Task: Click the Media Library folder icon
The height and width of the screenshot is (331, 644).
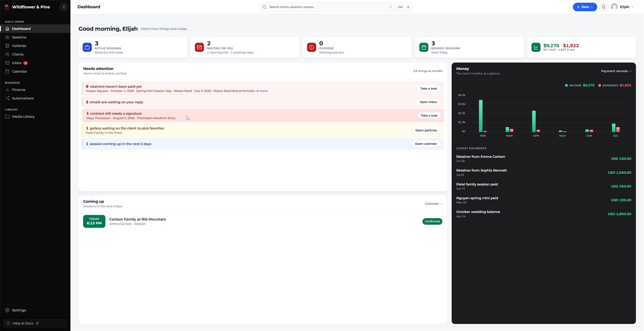Action: pos(7,116)
